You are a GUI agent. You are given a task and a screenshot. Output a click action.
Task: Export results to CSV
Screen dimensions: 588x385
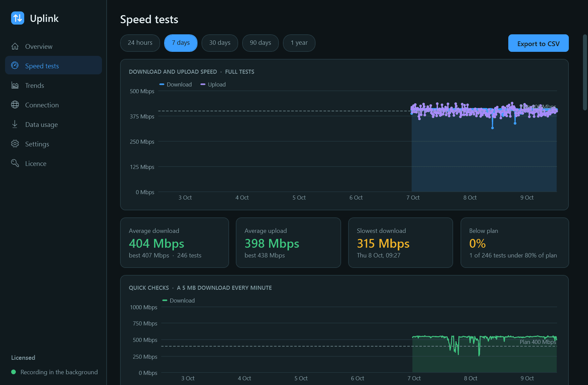click(538, 43)
